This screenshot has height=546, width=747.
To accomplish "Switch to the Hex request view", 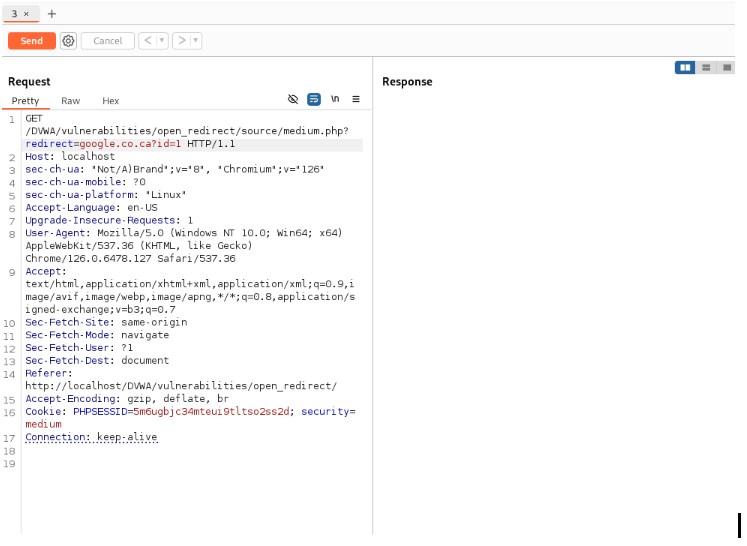I will point(110,101).
